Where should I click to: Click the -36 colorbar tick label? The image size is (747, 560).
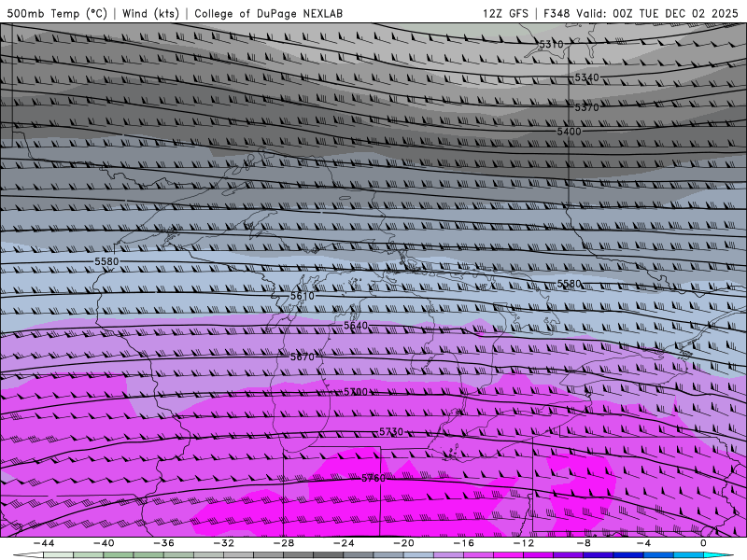point(164,543)
